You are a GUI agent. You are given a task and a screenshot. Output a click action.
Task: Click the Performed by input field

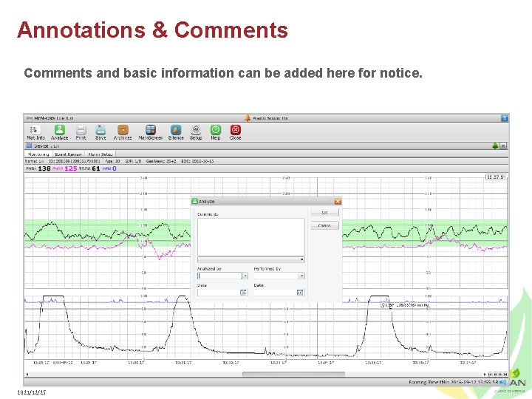(x=276, y=276)
